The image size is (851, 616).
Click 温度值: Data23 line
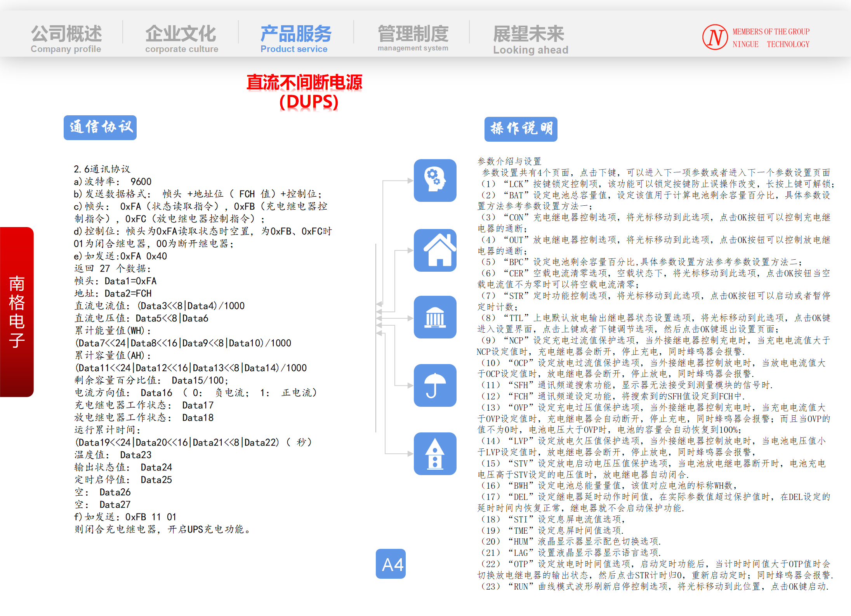[113, 455]
